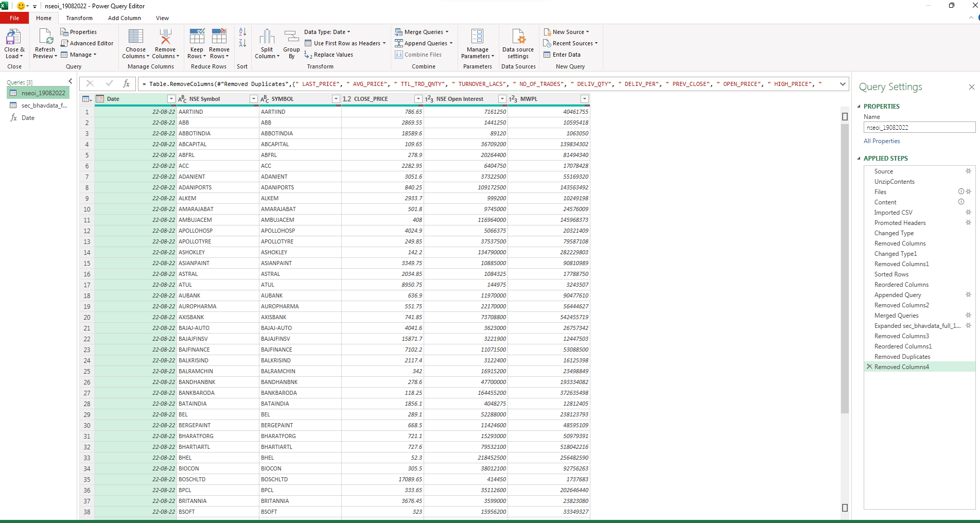Switch to the Add Column tab

coord(125,18)
